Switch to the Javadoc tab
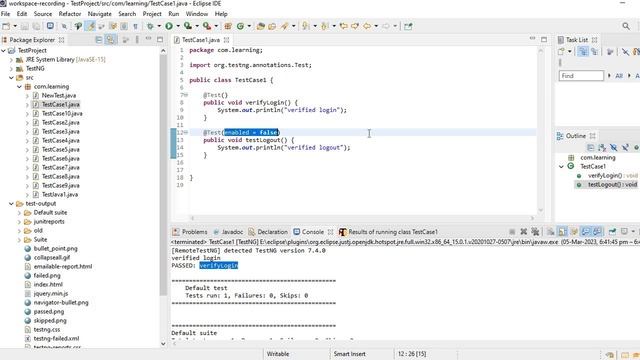This screenshot has width=640, height=360. pos(229,232)
